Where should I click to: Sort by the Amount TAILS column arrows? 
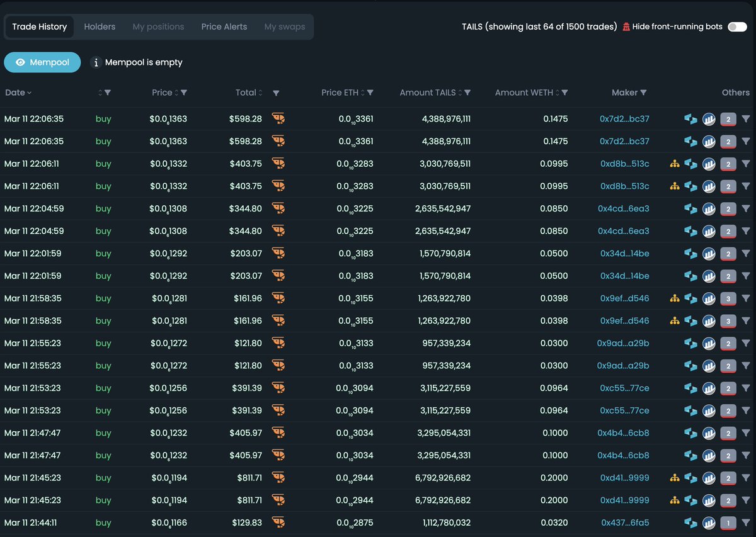(x=460, y=93)
